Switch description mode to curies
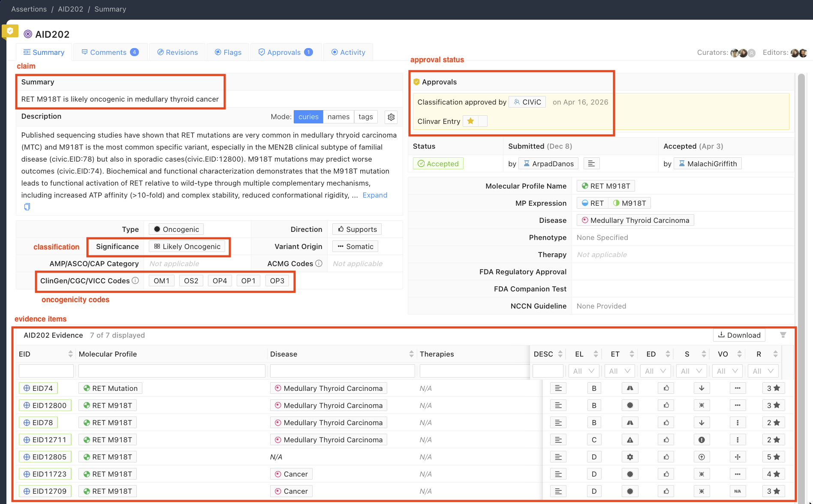The height and width of the screenshot is (504, 813). pyautogui.click(x=308, y=117)
